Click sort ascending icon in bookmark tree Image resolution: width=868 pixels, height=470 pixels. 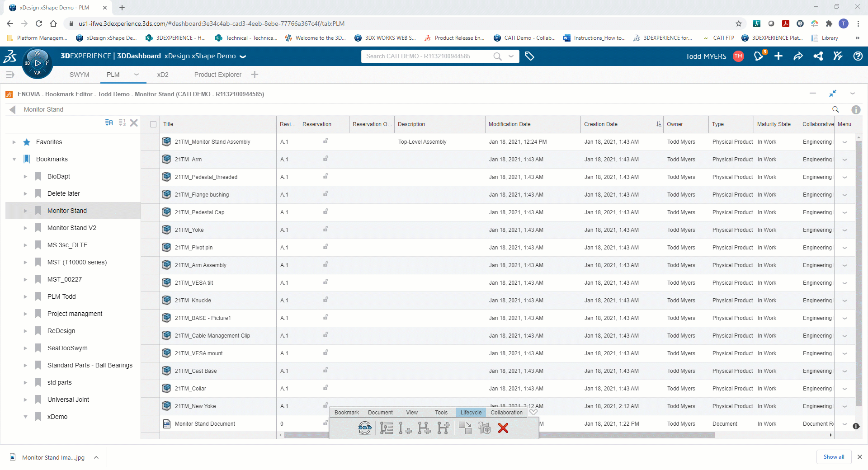point(109,122)
